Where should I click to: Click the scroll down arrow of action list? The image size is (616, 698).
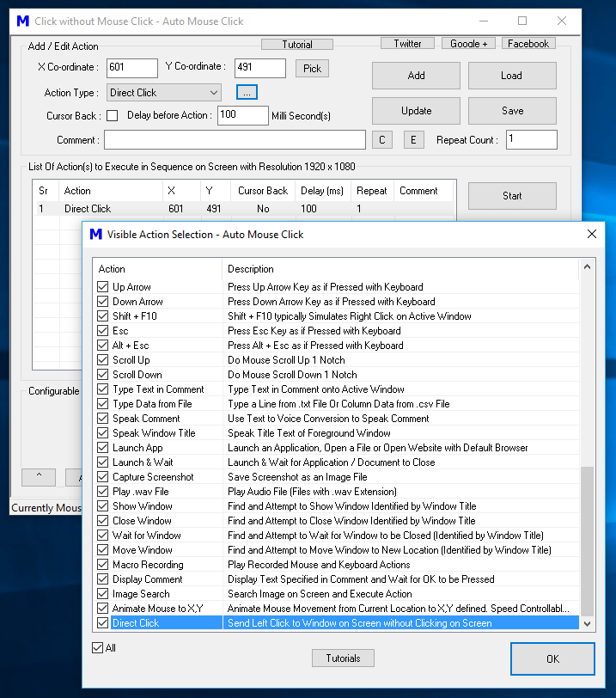coord(587,624)
